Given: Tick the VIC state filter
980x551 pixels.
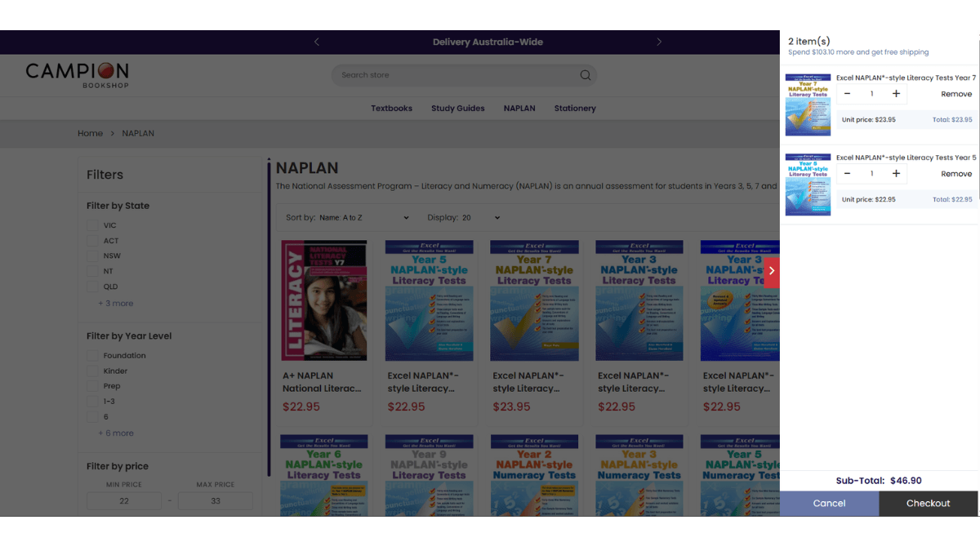Looking at the screenshot, I should pyautogui.click(x=93, y=225).
